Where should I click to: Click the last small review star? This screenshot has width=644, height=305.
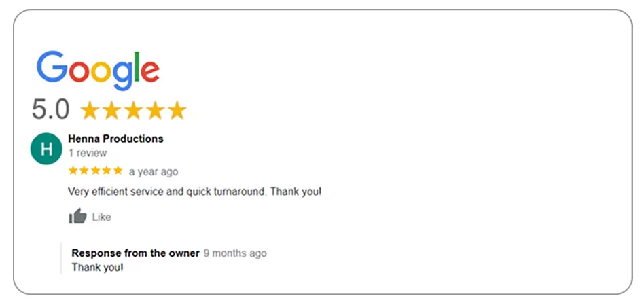click(x=118, y=171)
